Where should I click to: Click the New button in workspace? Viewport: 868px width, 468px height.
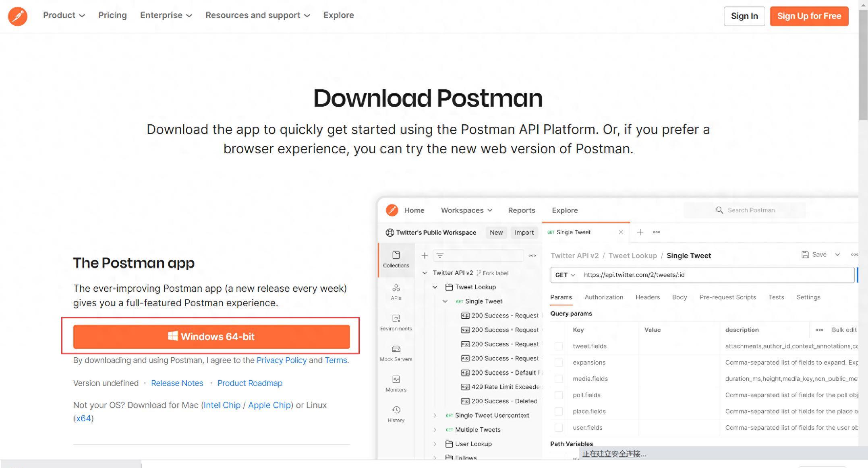tap(496, 233)
